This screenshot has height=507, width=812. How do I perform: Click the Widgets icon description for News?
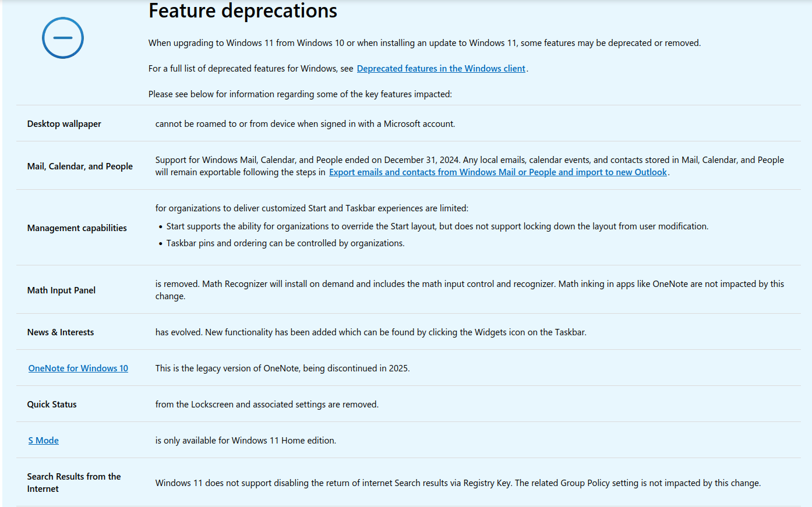point(370,332)
